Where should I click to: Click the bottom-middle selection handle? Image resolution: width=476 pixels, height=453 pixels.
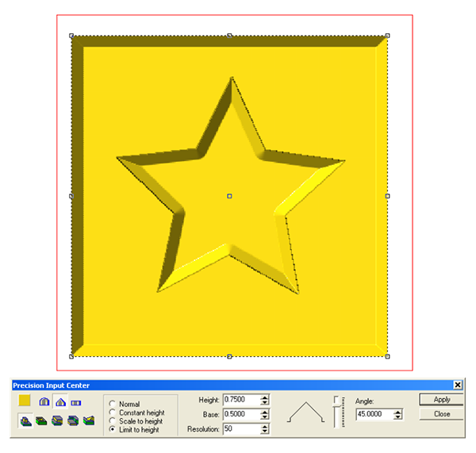tap(229, 356)
